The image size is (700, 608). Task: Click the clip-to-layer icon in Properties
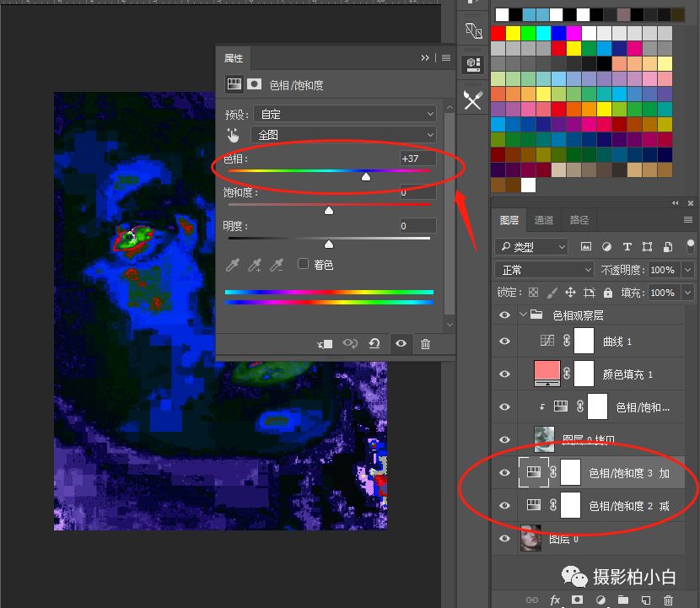click(x=326, y=344)
